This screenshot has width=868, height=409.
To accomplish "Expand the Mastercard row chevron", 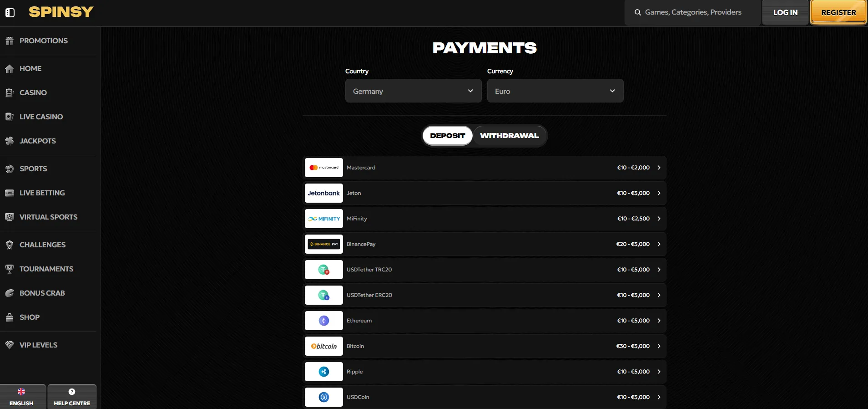I will (x=659, y=168).
